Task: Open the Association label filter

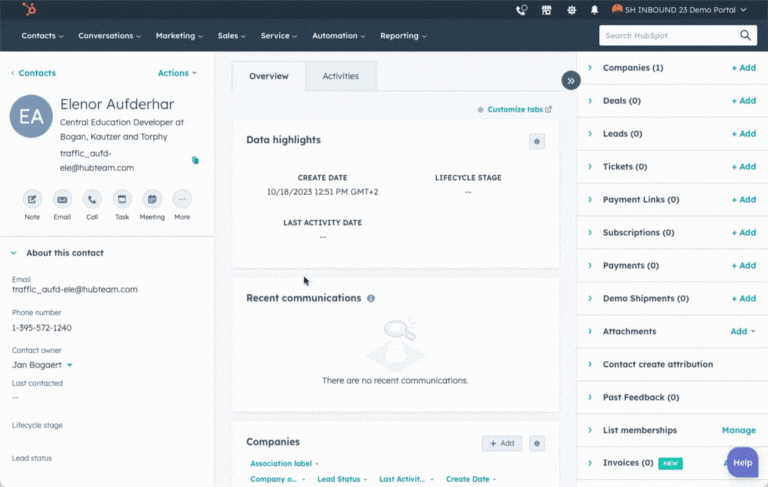Action: [284, 463]
